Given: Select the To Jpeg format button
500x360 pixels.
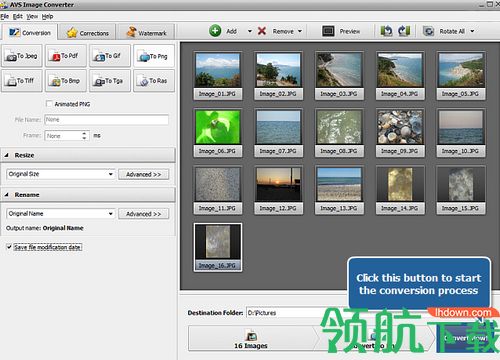Looking at the screenshot, I should point(22,56).
